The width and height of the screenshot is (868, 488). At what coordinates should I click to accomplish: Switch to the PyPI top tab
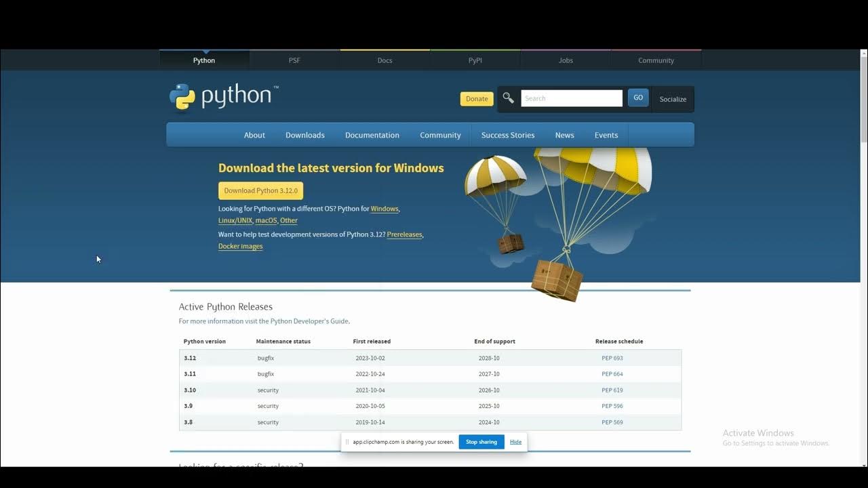coord(475,60)
